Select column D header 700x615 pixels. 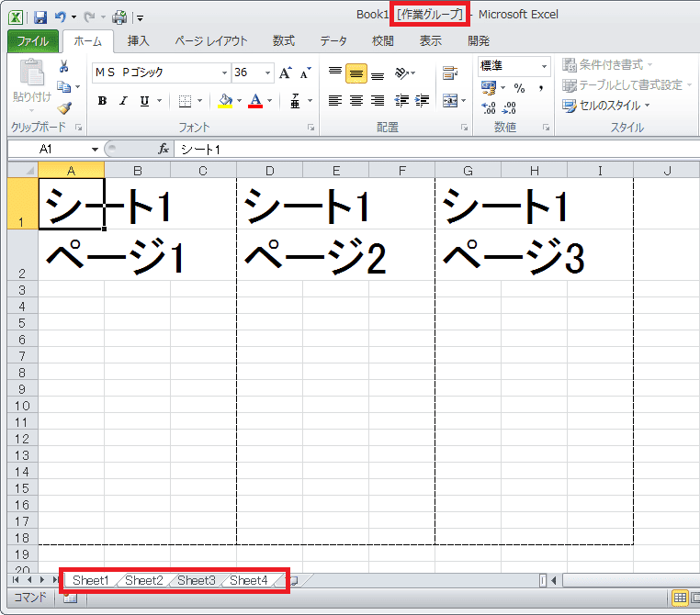(270, 171)
